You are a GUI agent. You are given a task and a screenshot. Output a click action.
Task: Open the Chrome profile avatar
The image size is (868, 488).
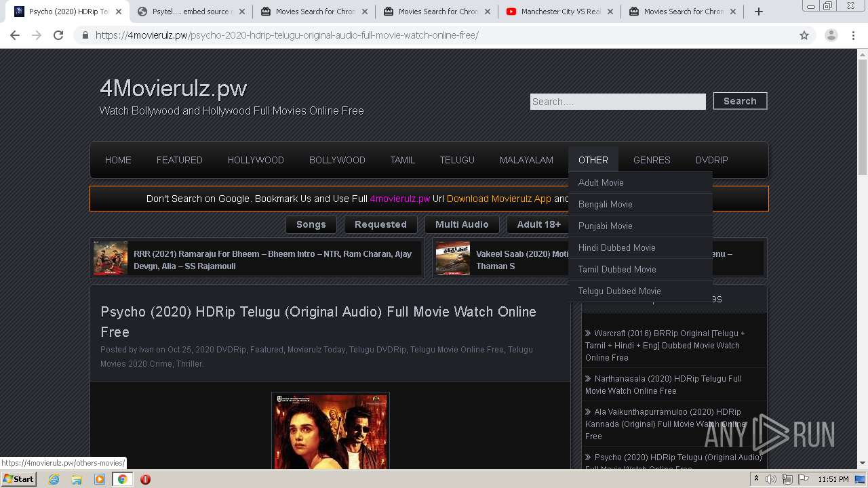[x=831, y=35]
